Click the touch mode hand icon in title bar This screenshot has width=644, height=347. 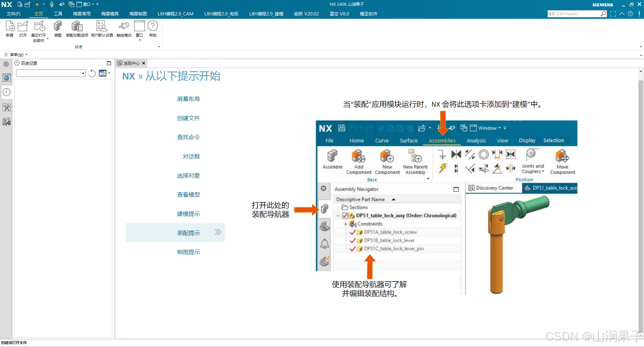pos(61,4)
